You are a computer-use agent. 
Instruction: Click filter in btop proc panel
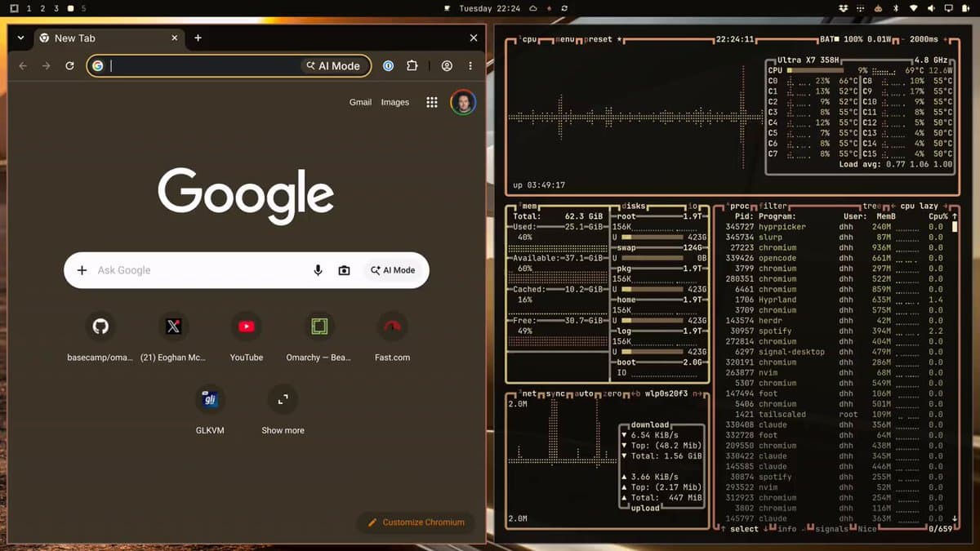[x=772, y=207]
